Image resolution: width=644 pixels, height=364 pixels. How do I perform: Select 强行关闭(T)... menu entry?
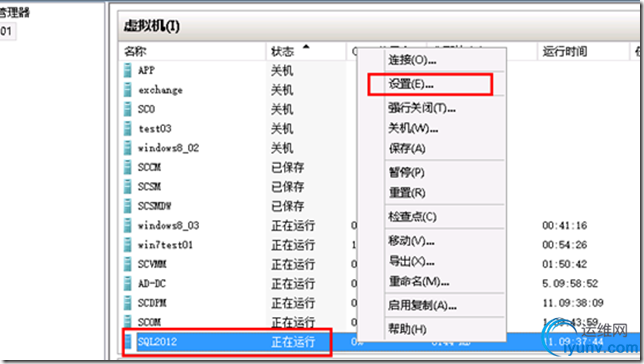pos(422,108)
